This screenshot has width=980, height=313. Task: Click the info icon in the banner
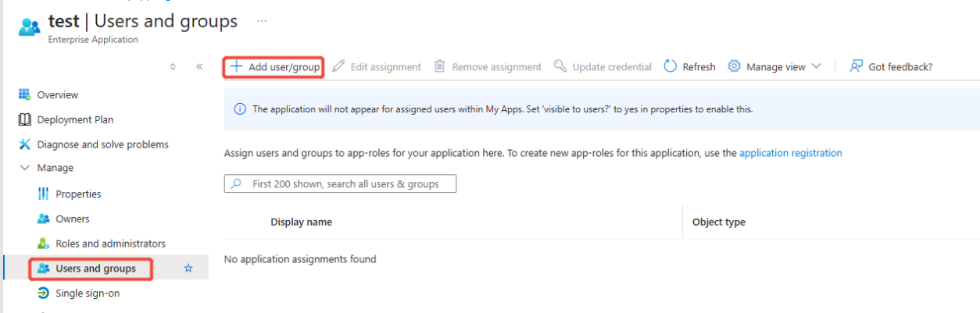[240, 109]
